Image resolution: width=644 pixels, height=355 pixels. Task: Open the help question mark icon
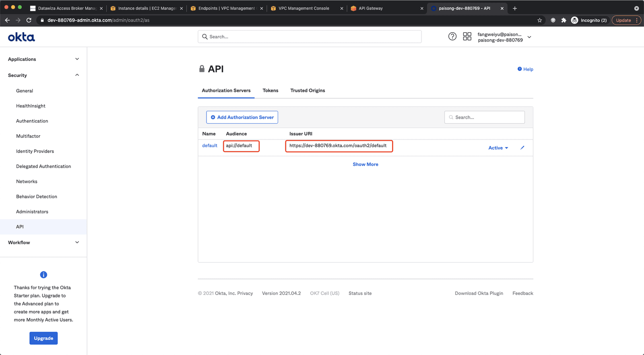[x=452, y=36]
